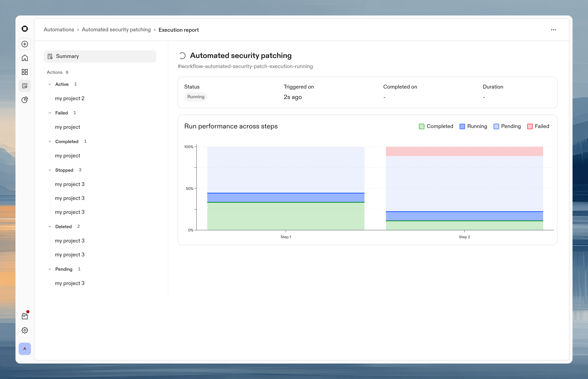Open Settings via the gear icon

click(x=25, y=330)
